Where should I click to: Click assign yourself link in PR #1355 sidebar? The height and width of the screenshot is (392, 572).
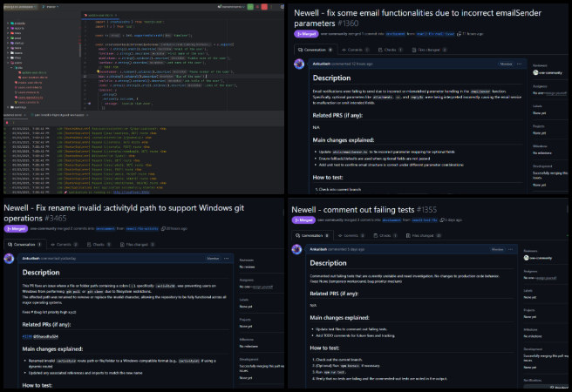click(546, 278)
